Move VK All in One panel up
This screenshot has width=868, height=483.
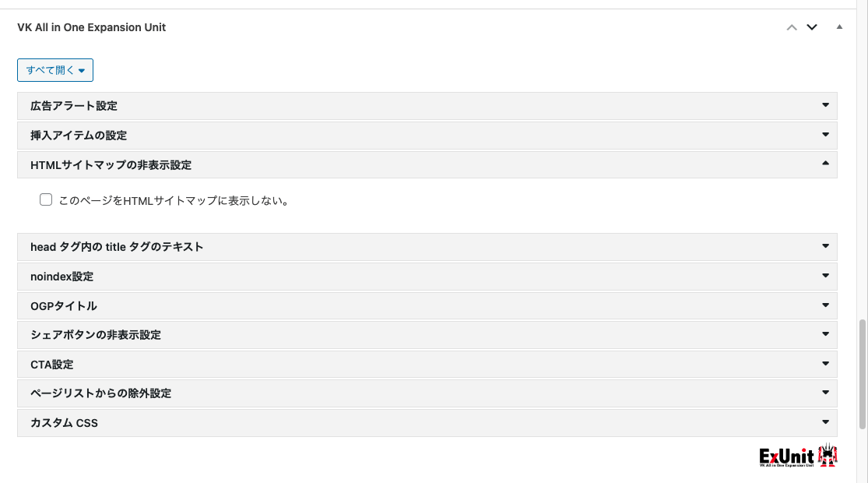click(792, 27)
